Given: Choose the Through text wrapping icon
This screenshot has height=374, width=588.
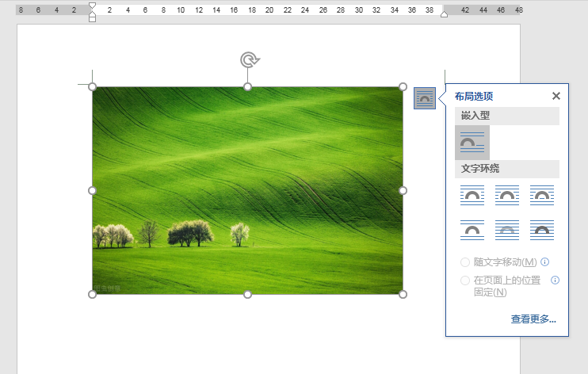Looking at the screenshot, I should pos(542,195).
